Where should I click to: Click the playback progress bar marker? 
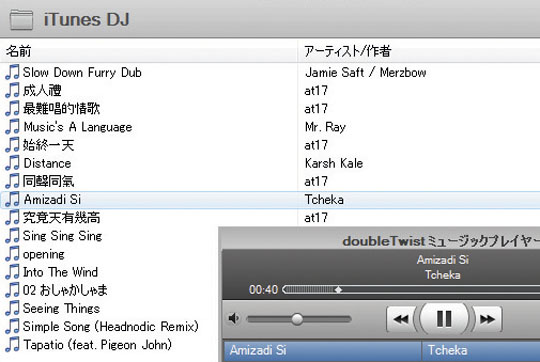[x=339, y=290]
